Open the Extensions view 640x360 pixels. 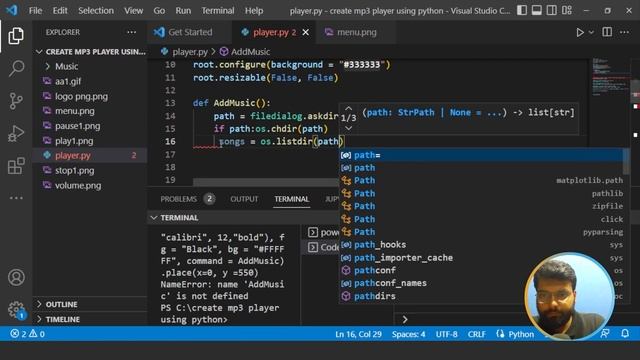click(16, 166)
